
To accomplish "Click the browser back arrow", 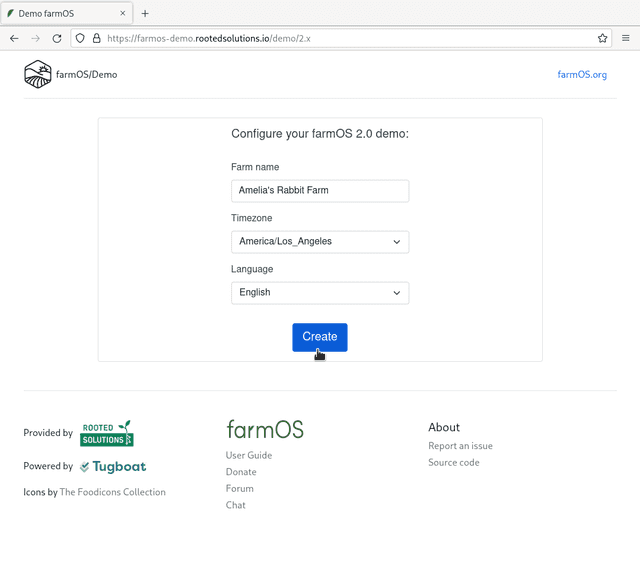I will (14, 38).
